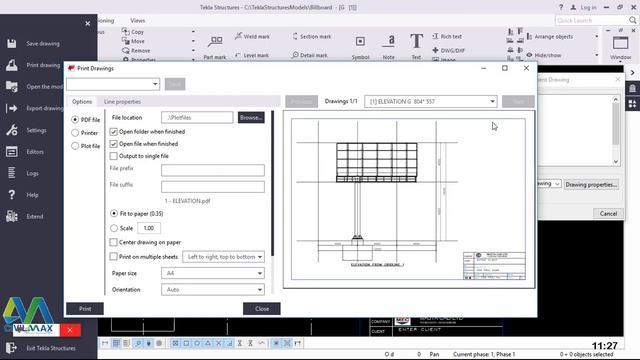This screenshot has width=640, height=360.
Task: Click the Save drawing disk icon
Action: 11,43
